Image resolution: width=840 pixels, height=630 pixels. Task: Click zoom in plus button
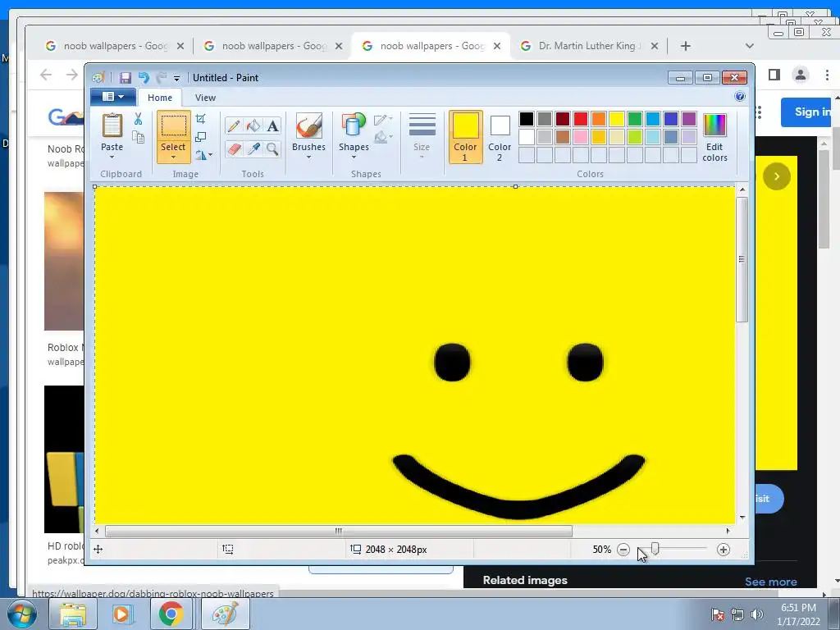(724, 550)
